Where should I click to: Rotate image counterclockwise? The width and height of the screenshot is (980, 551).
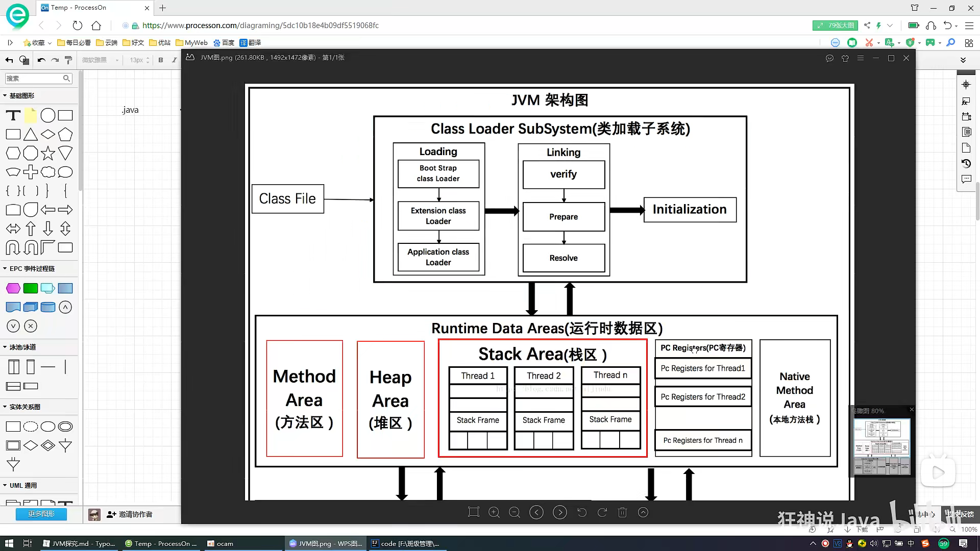tap(582, 512)
